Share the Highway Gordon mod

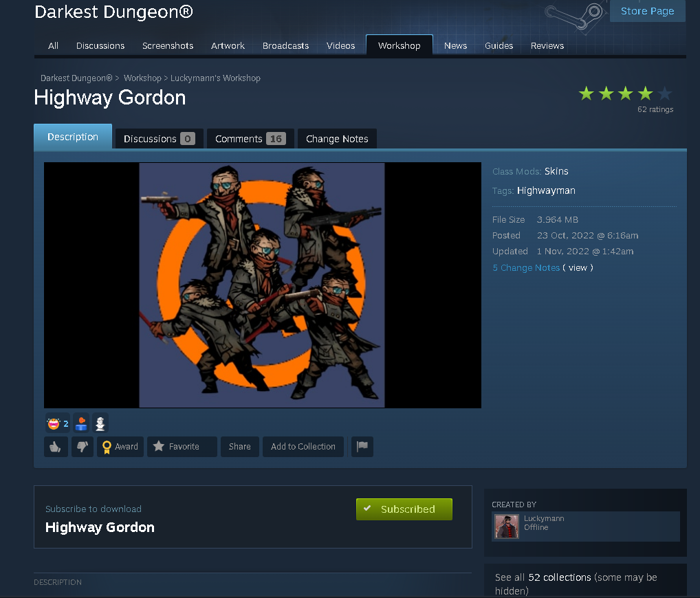240,446
